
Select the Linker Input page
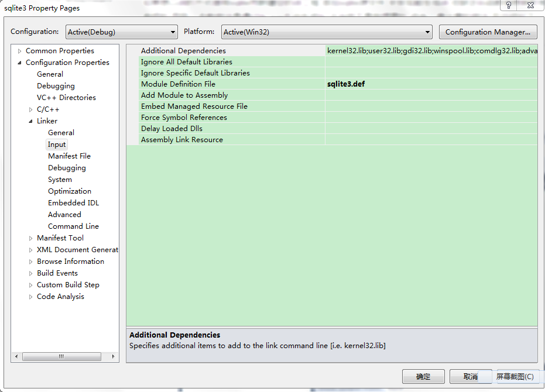click(57, 144)
